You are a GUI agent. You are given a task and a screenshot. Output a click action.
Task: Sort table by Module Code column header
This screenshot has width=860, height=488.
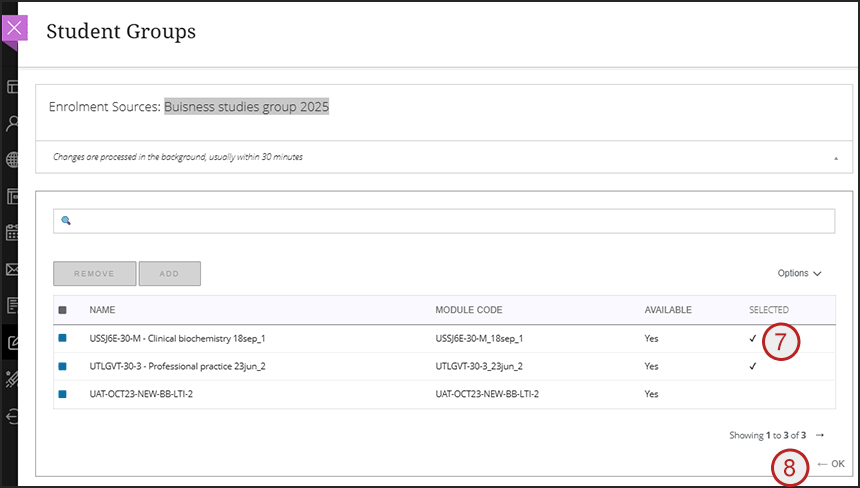tap(468, 310)
